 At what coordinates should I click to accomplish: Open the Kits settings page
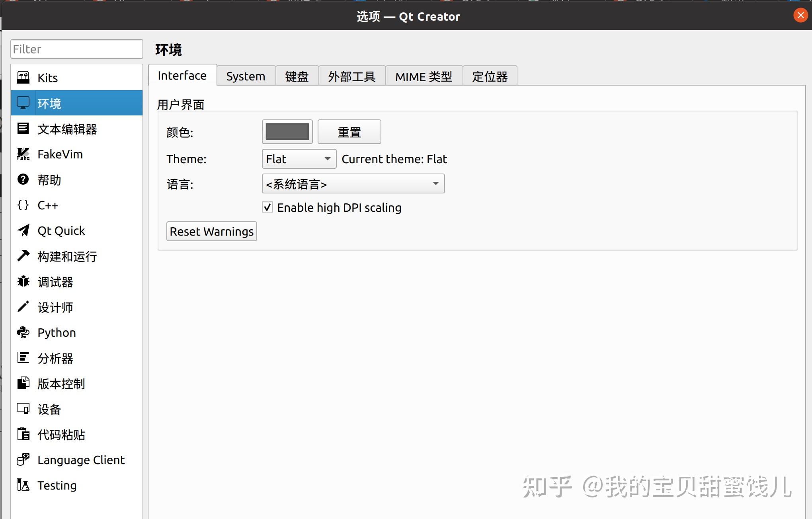[48, 78]
